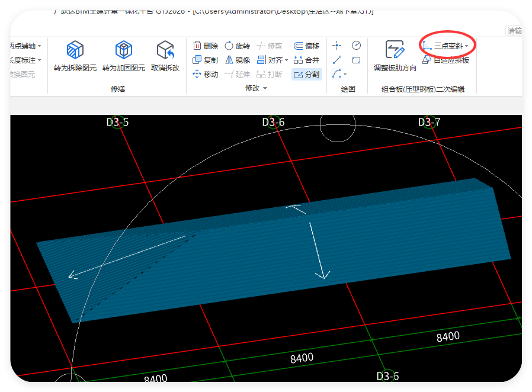Image resolution: width=532 pixels, height=392 pixels.
Task: Click 转为加固图元 cube icon
Action: 123,50
